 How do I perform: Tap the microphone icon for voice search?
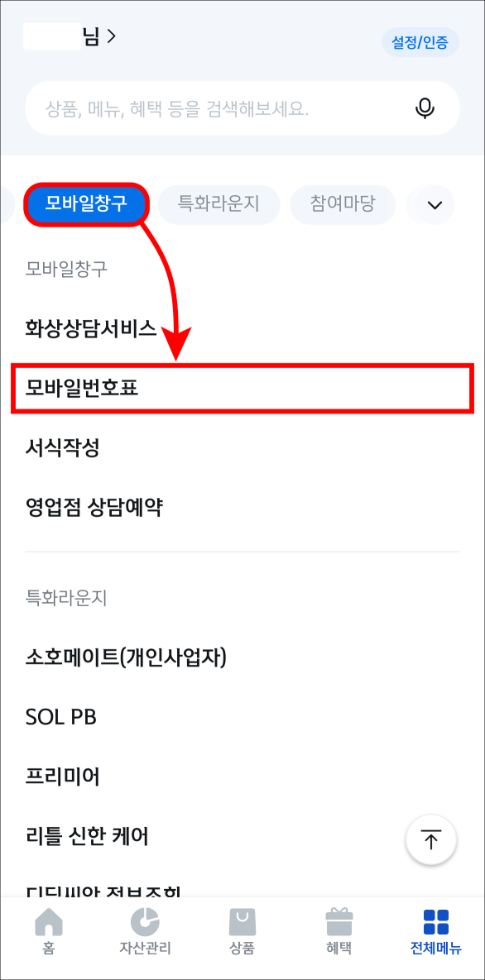pyautogui.click(x=425, y=108)
